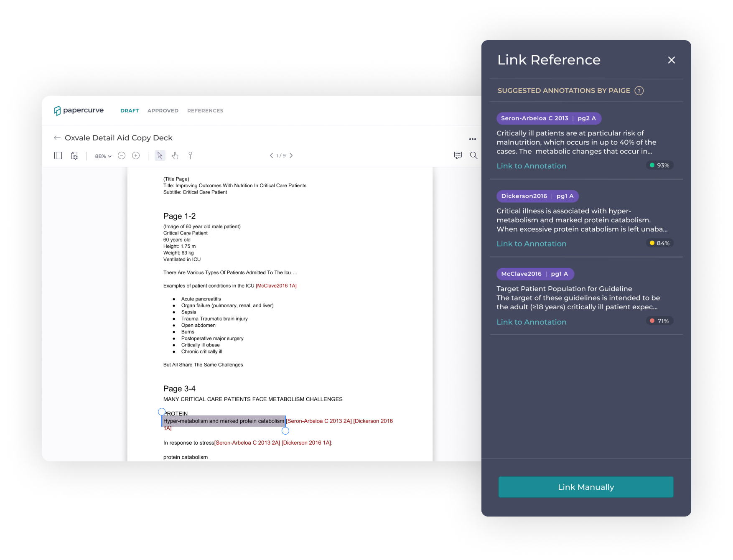Select the cursor pointer tool
Viewport: 733px width, 560px height.
pyautogui.click(x=160, y=155)
